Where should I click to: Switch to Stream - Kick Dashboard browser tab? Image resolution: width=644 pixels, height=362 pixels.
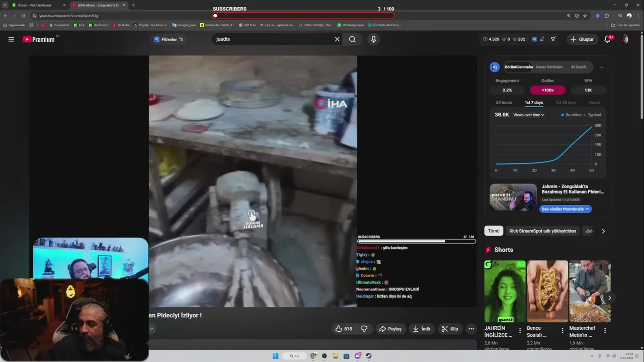tap(38, 5)
